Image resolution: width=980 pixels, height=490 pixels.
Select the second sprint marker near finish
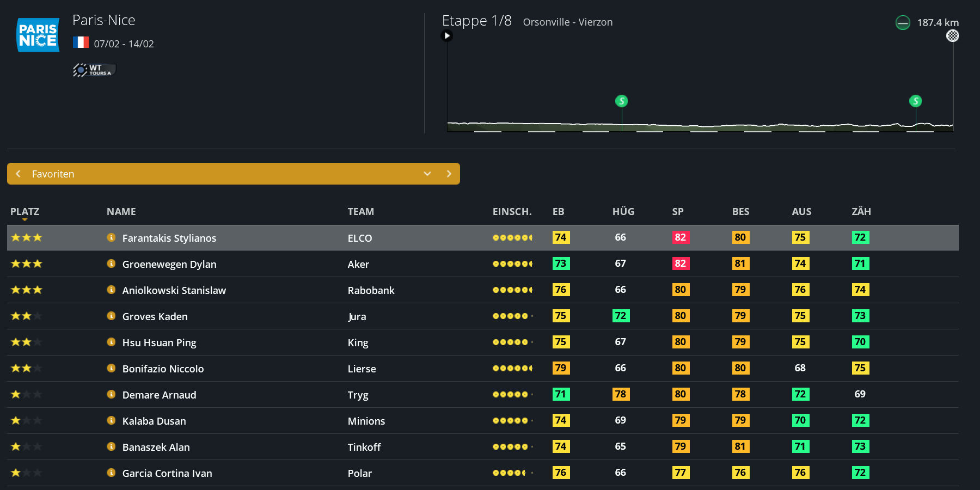(x=915, y=101)
